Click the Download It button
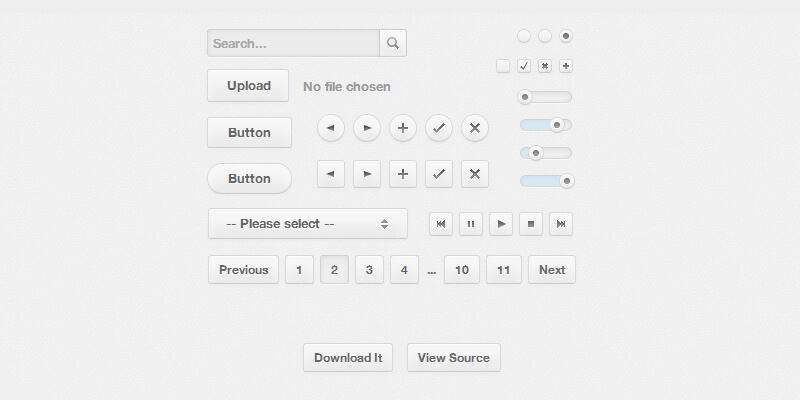The image size is (800, 400). click(x=348, y=358)
